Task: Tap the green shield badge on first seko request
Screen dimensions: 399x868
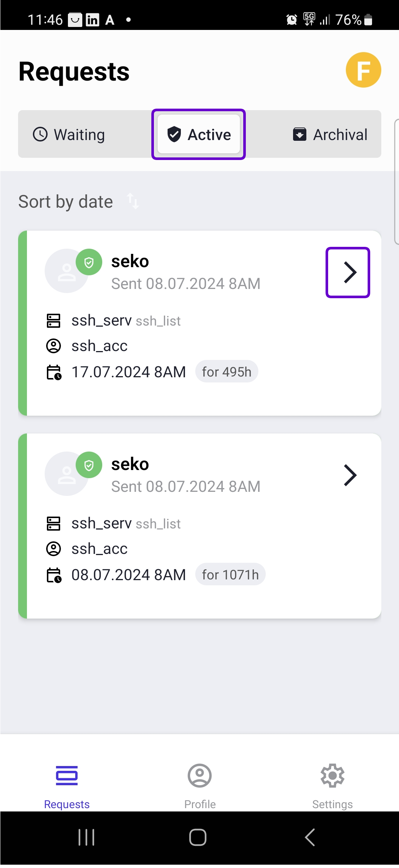Action: (x=89, y=262)
